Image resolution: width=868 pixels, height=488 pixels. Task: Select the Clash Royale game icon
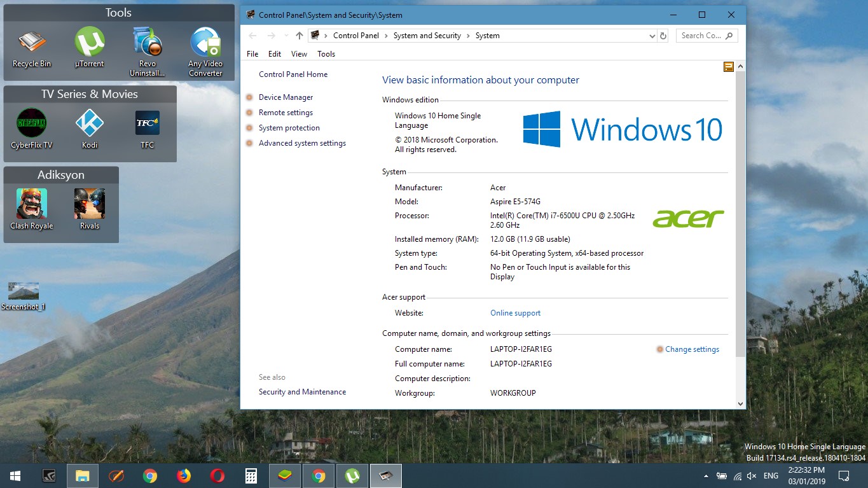coord(32,209)
